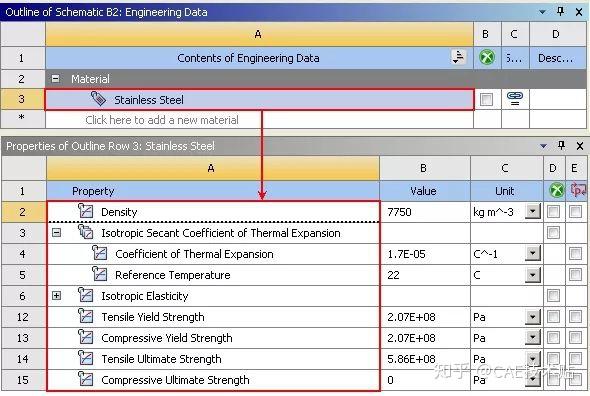This screenshot has height=396, width=590.
Task: Click the Tensile Yield Strength value 2.07E+08
Action: point(411,317)
